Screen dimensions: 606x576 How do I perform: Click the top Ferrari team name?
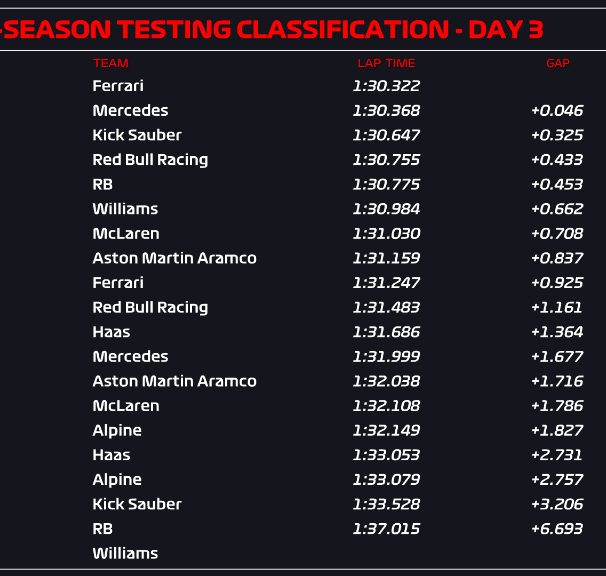[x=118, y=86]
